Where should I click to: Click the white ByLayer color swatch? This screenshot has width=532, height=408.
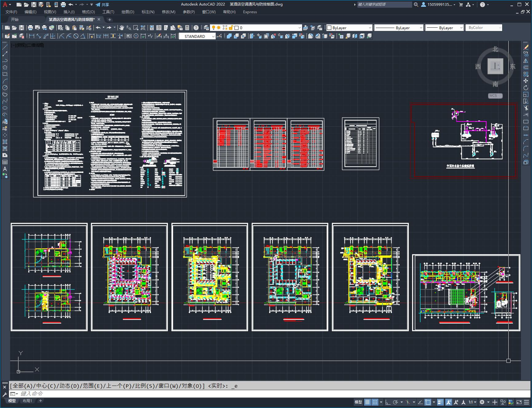[x=329, y=28]
